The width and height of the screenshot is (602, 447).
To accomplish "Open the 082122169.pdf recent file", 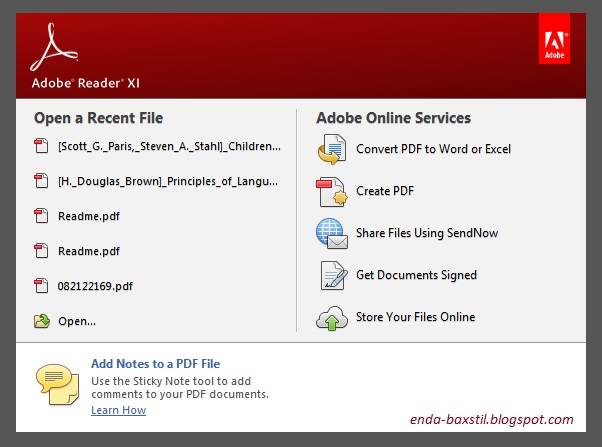I will [95, 286].
